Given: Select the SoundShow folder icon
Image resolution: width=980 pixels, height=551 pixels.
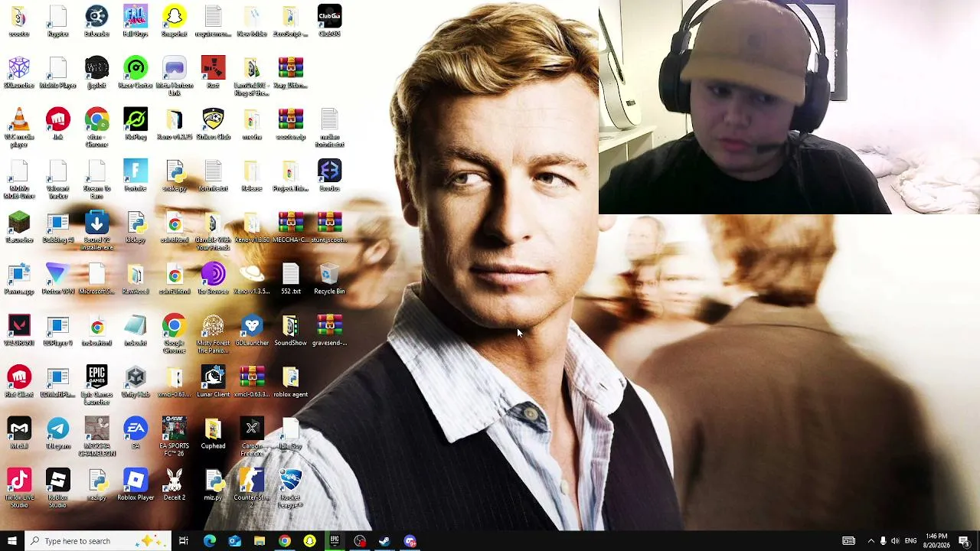Looking at the screenshot, I should 290,331.
